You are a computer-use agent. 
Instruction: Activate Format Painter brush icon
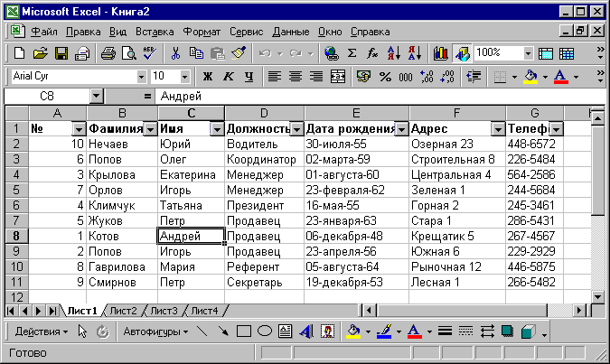pos(239,53)
